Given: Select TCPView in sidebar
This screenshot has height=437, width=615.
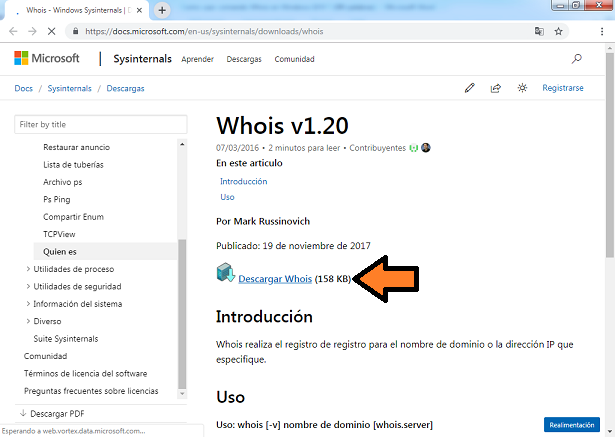Looking at the screenshot, I should pos(59,234).
